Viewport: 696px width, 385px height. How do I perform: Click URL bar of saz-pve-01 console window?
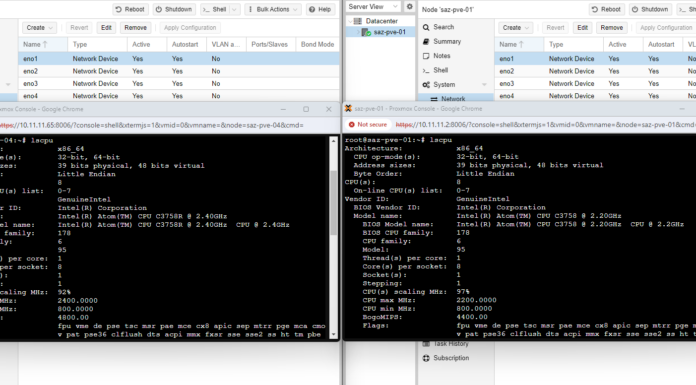545,125
